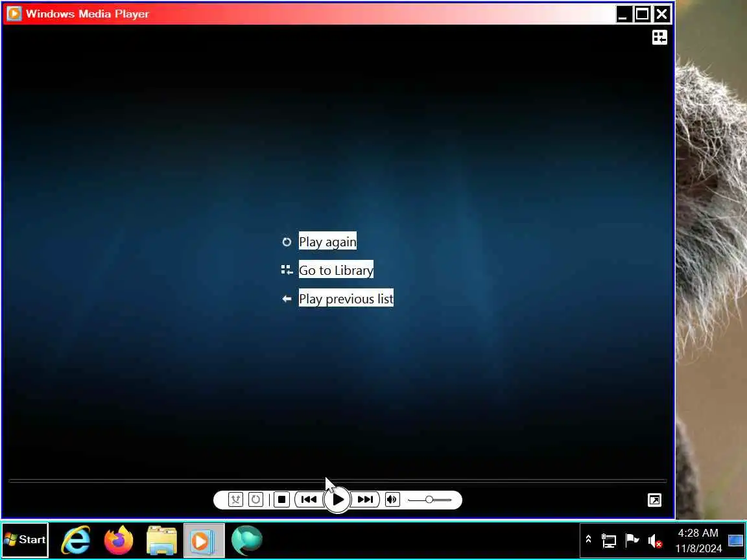Start playback with the Play button

point(337,500)
